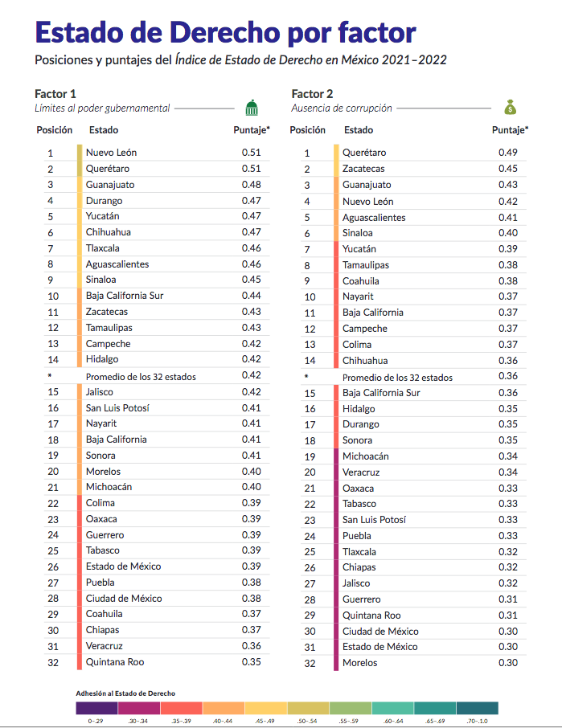Click the green government building icon
This screenshot has height=728, width=562.
252,108
